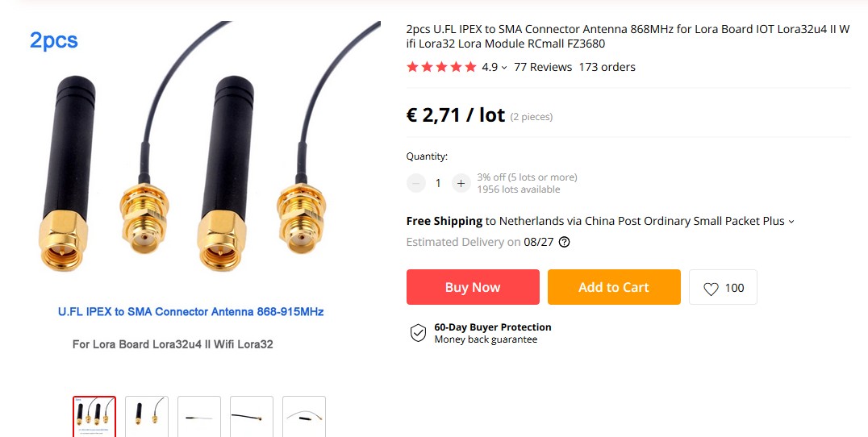Expand the 4.9 rating breakdown chevron
This screenshot has height=437, width=868.
(504, 68)
